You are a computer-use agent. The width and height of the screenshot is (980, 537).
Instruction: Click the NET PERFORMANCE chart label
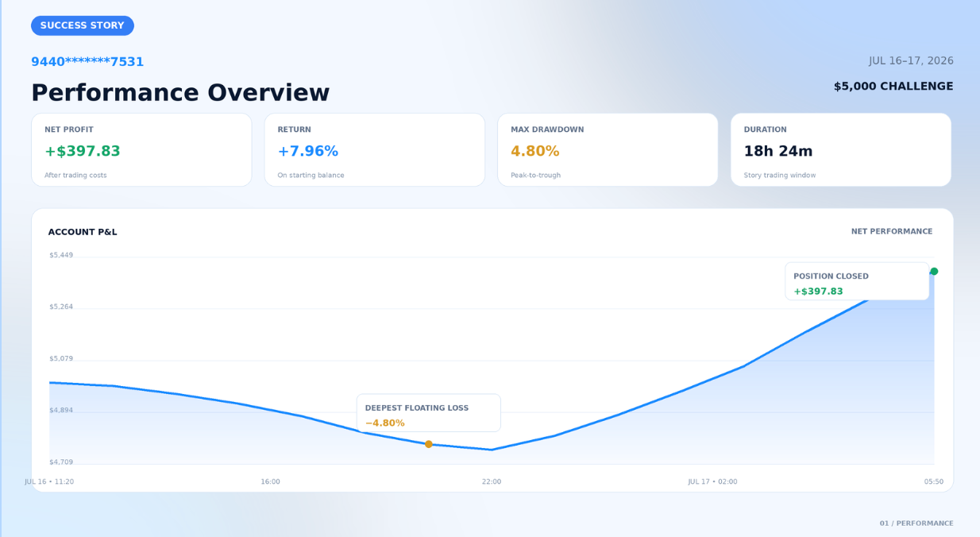point(892,232)
